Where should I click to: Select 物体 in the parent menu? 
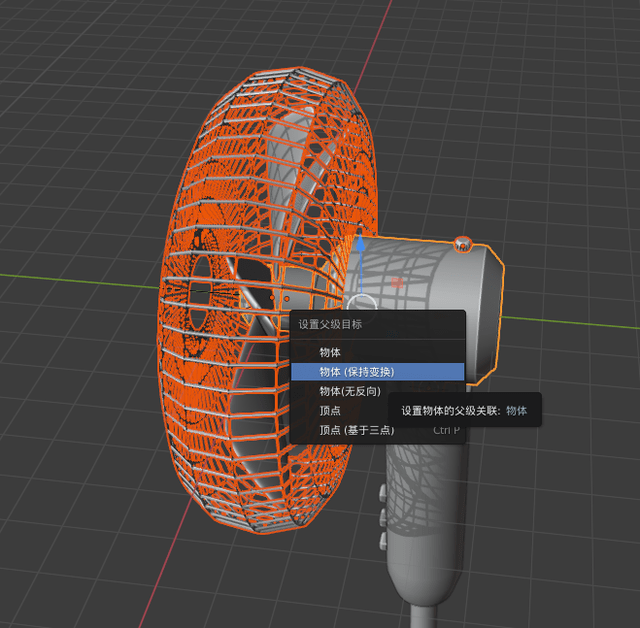(x=330, y=352)
